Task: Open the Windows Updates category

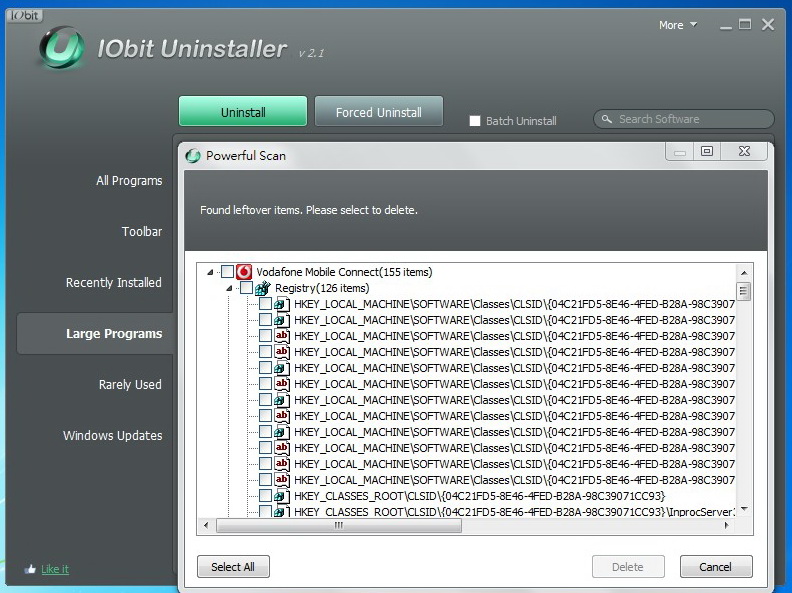Action: click(112, 436)
